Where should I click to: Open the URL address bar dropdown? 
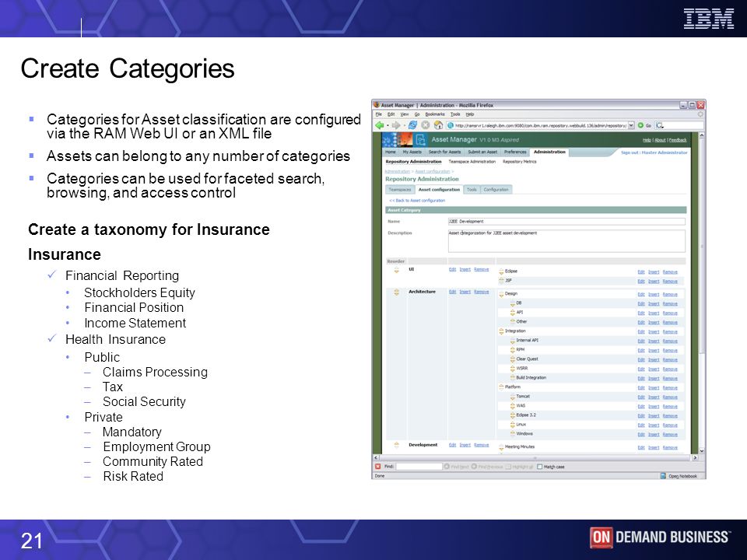(x=631, y=125)
